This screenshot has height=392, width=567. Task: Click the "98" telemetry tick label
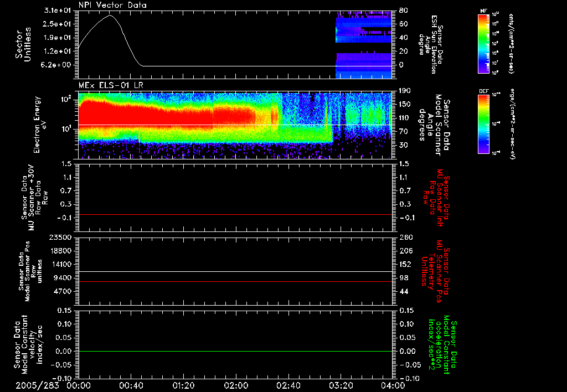403,278
